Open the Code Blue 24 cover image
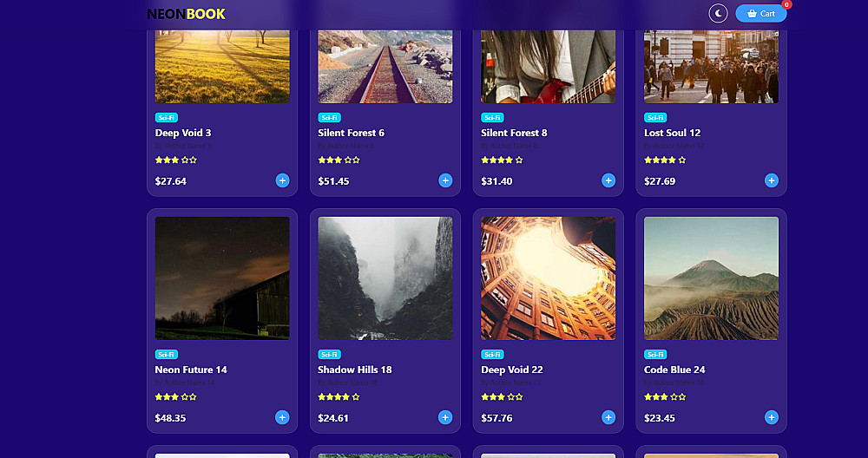Screen dimensions: 868x458 pos(712,278)
